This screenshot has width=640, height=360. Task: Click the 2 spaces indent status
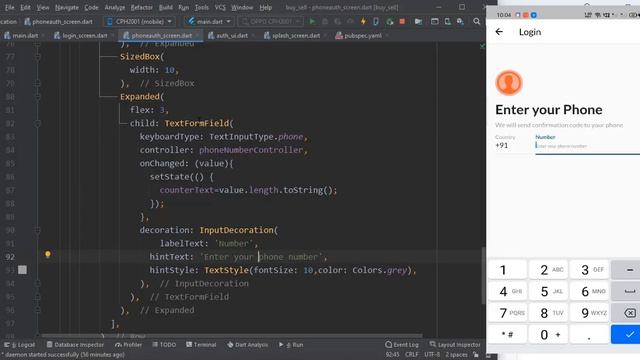(456, 355)
